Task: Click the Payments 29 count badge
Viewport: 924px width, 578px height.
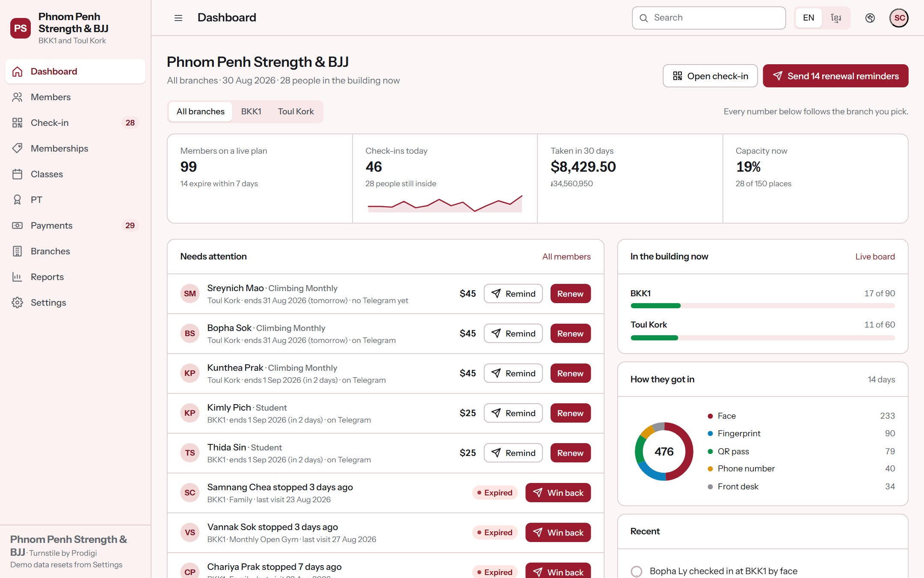Action: [130, 226]
